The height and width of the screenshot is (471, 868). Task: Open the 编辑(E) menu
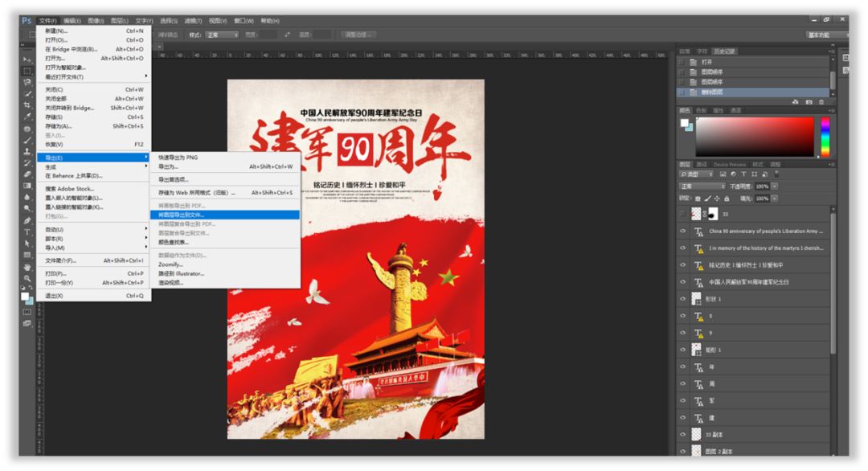(x=72, y=20)
